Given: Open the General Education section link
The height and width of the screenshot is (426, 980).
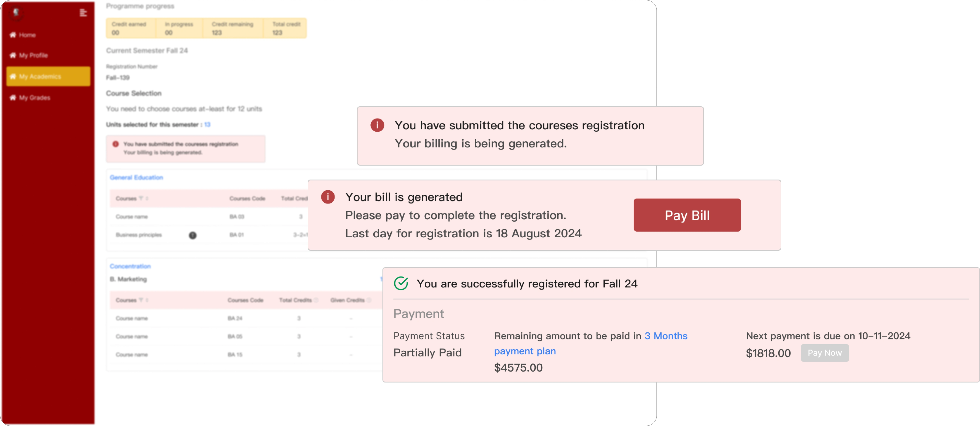Looking at the screenshot, I should (136, 178).
